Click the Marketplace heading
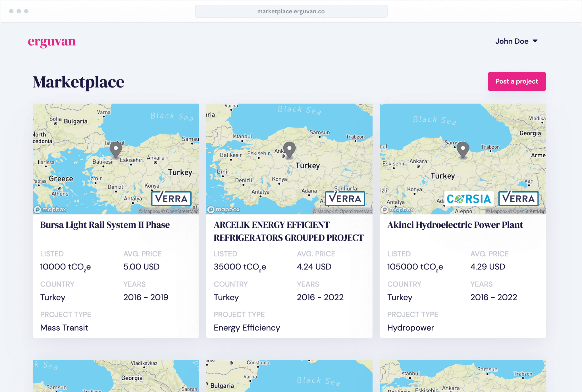 (x=78, y=82)
